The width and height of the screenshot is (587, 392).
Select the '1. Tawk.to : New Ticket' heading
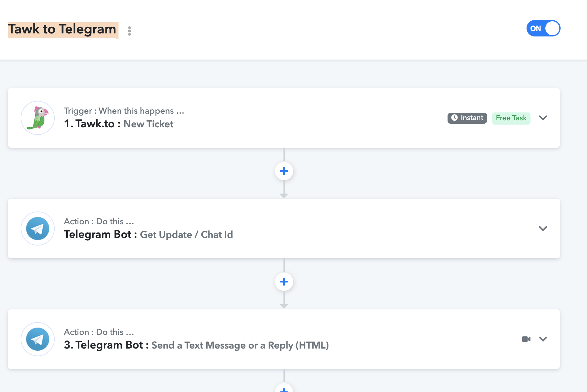pos(118,124)
